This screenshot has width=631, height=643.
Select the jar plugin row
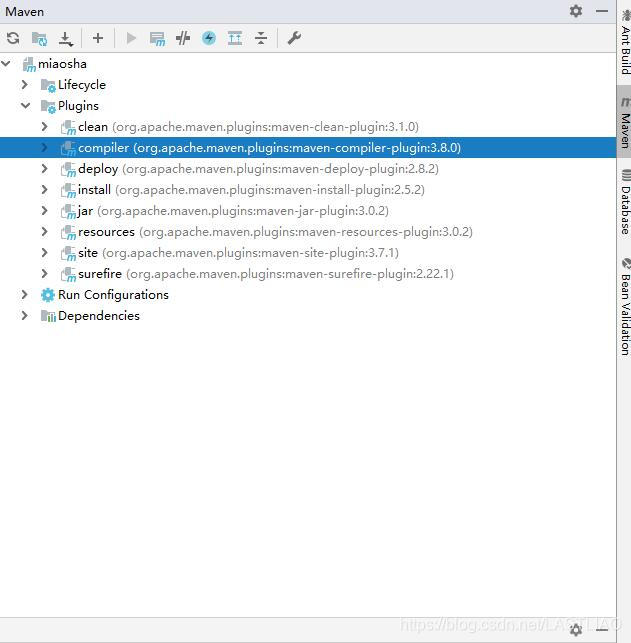pyautogui.click(x=308, y=210)
